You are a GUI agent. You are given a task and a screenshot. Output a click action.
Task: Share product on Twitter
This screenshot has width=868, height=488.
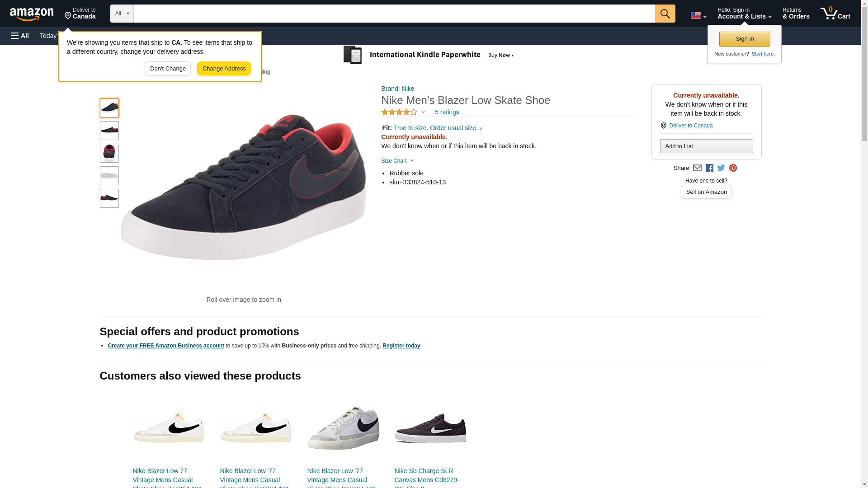tap(721, 168)
